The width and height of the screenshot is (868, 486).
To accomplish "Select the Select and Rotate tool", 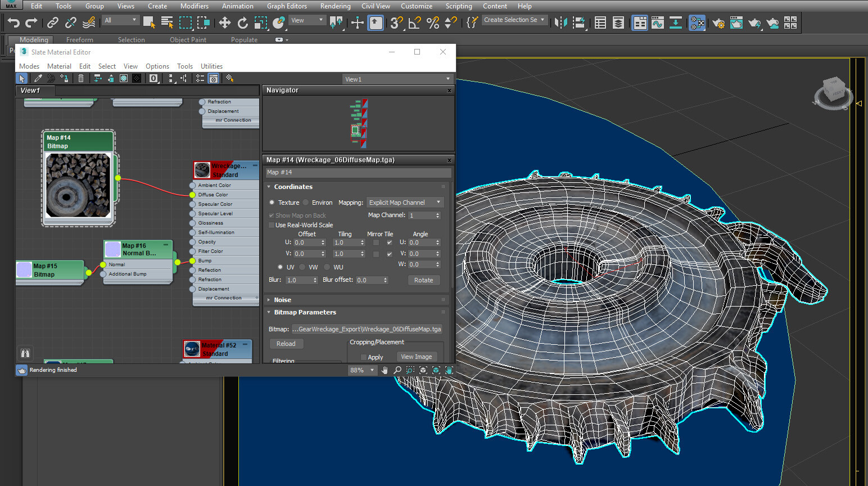I will [x=242, y=22].
